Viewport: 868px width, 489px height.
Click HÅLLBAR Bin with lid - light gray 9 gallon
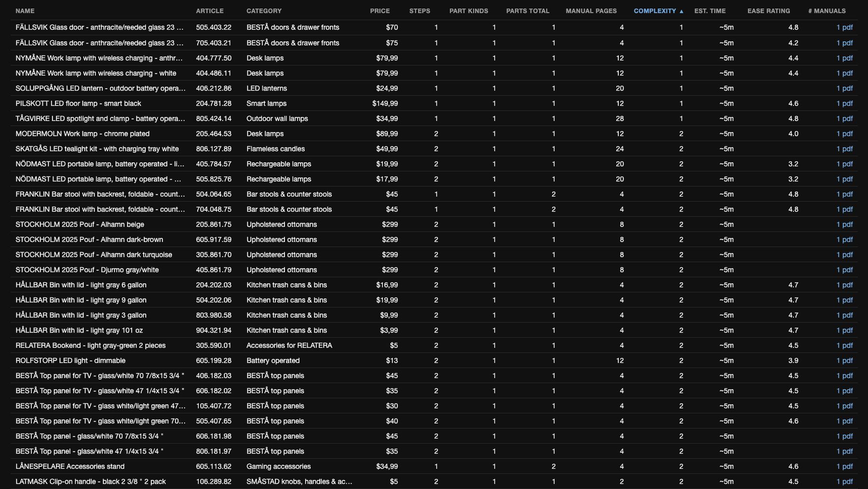[81, 300]
